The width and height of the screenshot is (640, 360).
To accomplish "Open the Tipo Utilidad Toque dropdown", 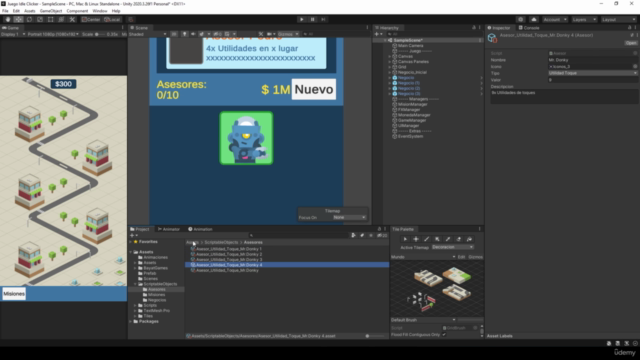I will point(593,73).
